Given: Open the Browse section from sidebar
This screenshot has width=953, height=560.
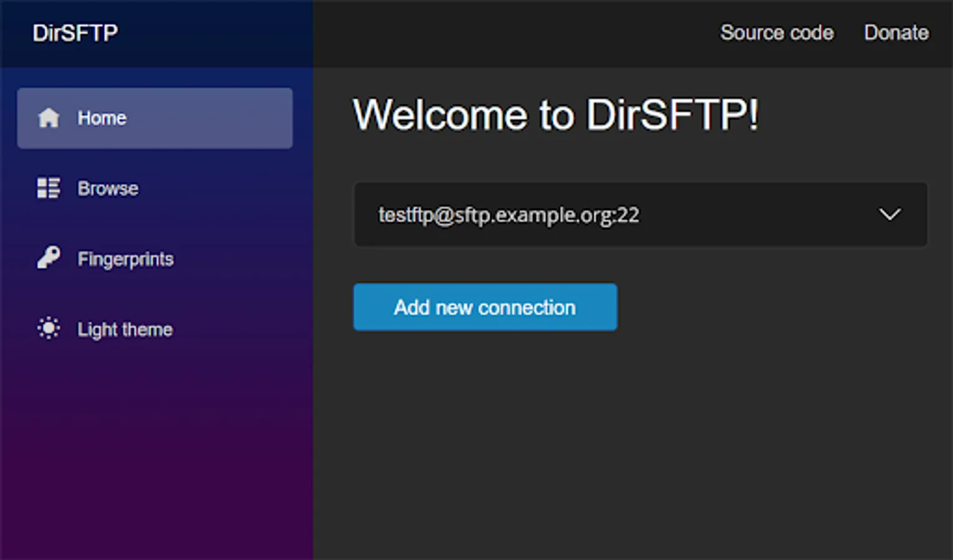Looking at the screenshot, I should coord(108,188).
